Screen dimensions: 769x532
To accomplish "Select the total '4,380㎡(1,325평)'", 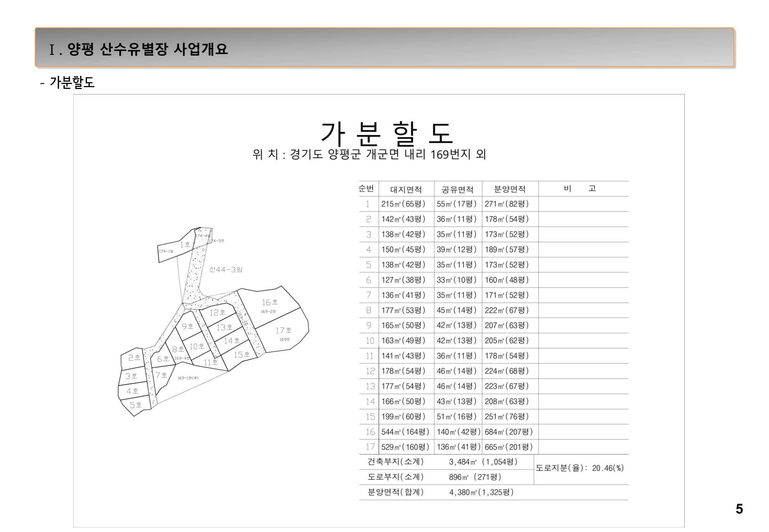I will coord(481,492).
